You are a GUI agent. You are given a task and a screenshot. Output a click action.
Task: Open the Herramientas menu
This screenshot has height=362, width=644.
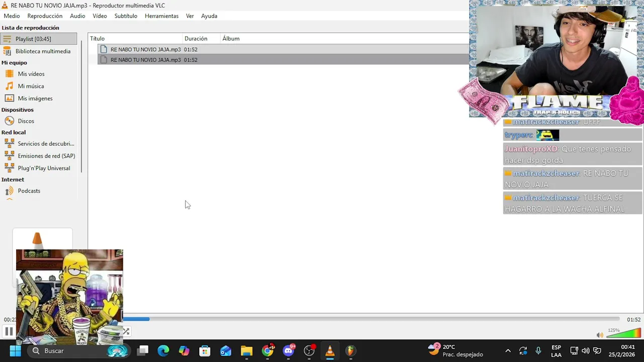(x=162, y=16)
